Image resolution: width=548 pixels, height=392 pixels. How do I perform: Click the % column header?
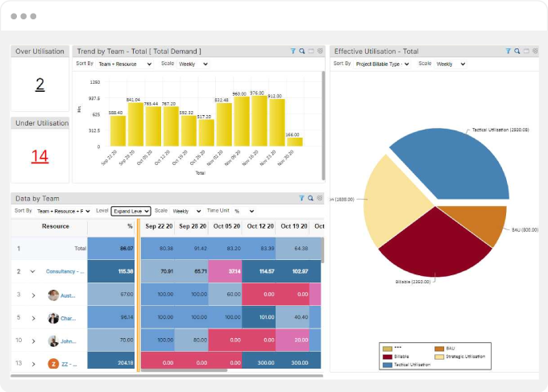[111, 226]
